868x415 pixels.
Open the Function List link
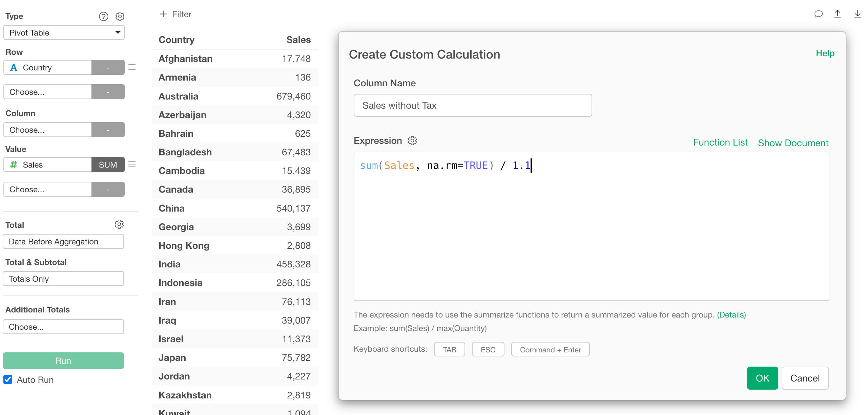(720, 143)
